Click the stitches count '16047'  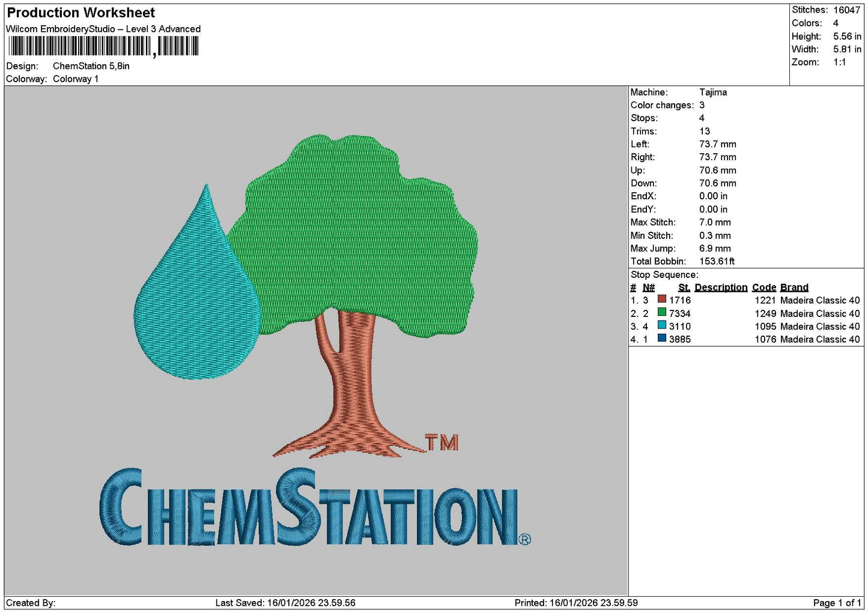pyautogui.click(x=847, y=10)
